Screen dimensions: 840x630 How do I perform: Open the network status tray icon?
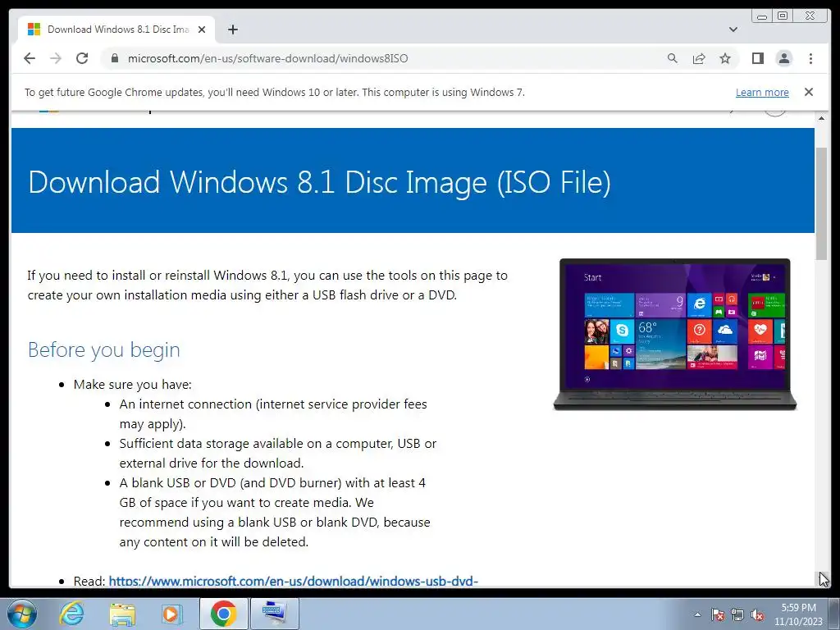click(737, 614)
